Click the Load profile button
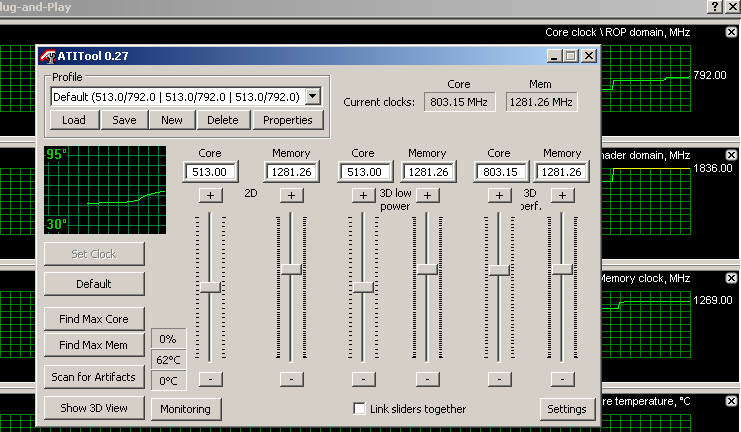 (74, 120)
